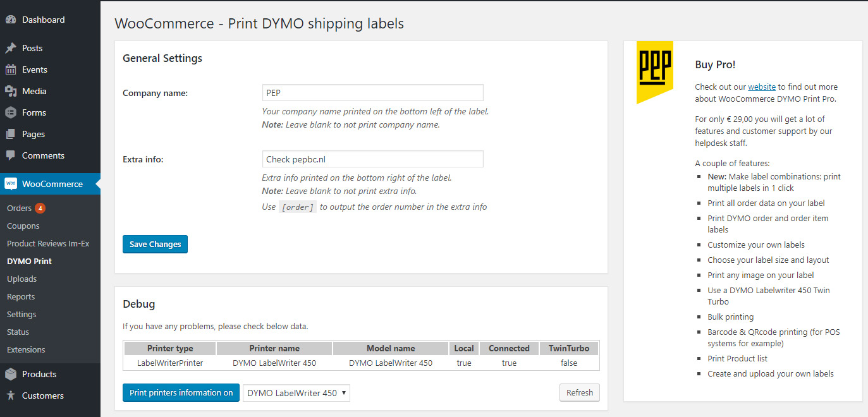Click the Posts pushpin icon
Viewport: 868px width, 417px height.
coord(11,48)
